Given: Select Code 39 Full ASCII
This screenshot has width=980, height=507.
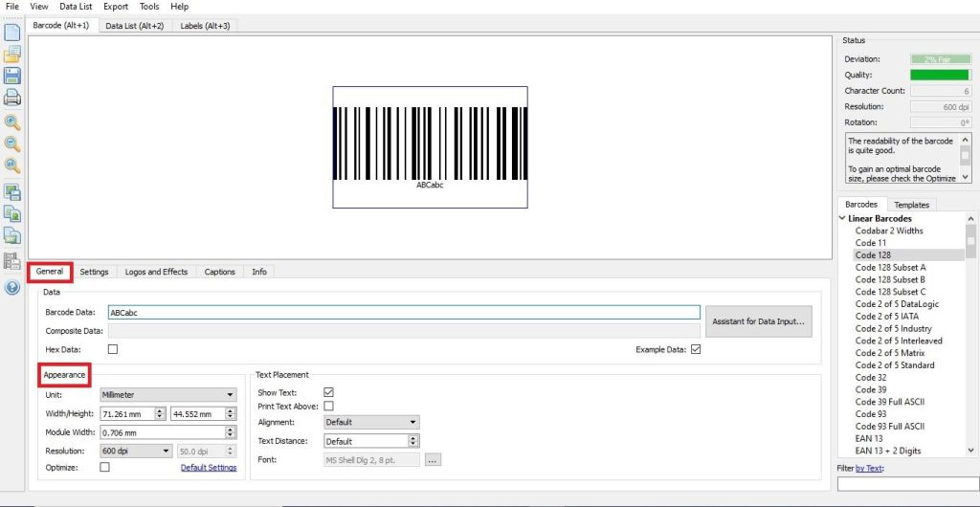Looking at the screenshot, I should click(x=890, y=402).
